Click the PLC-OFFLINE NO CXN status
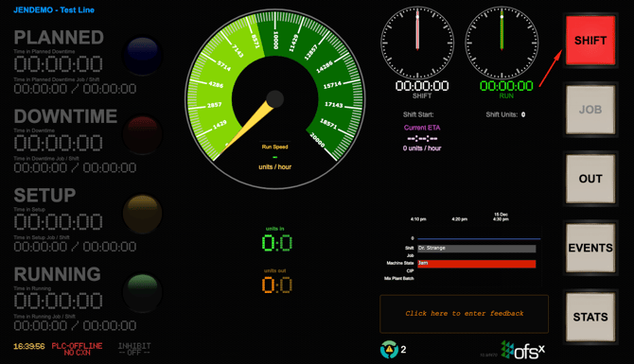This screenshot has height=364, width=634. tap(77, 349)
